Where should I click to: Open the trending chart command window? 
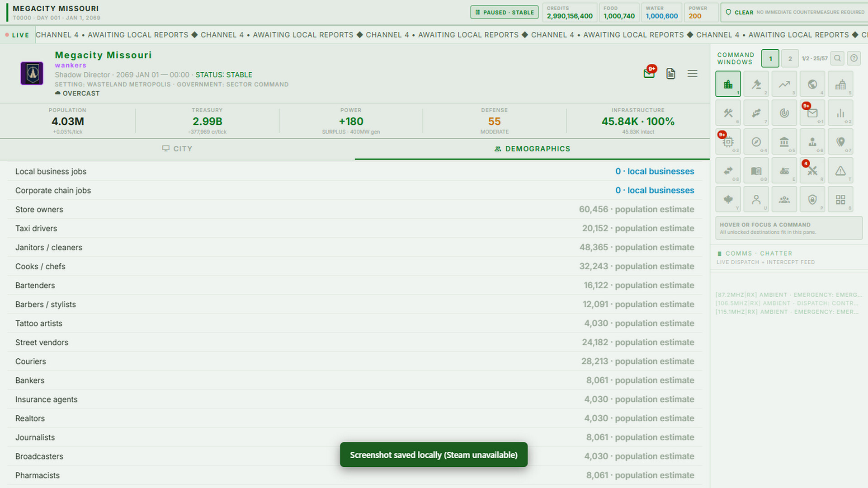click(x=784, y=84)
